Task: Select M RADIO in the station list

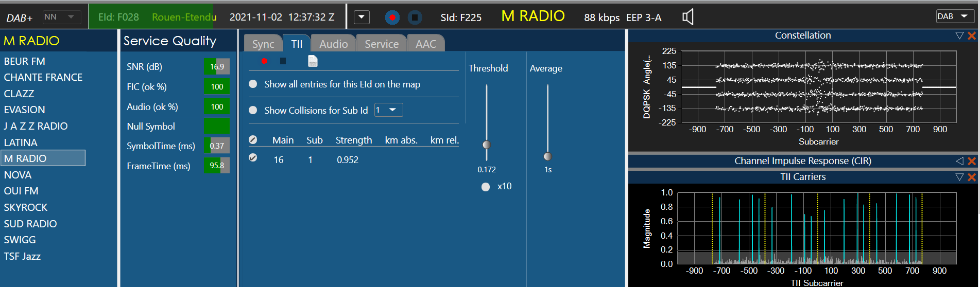Action: [43, 158]
